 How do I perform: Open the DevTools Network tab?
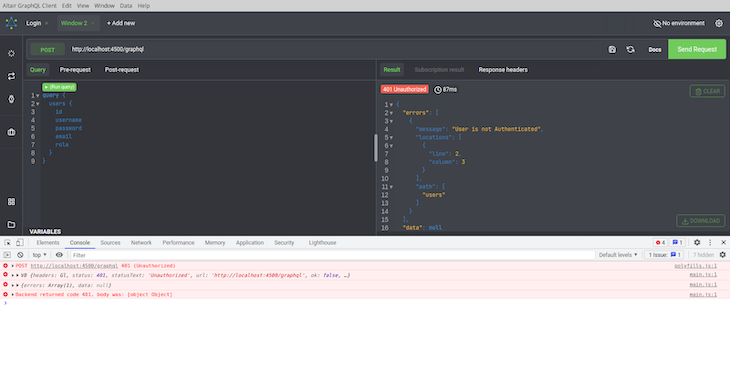(141, 243)
